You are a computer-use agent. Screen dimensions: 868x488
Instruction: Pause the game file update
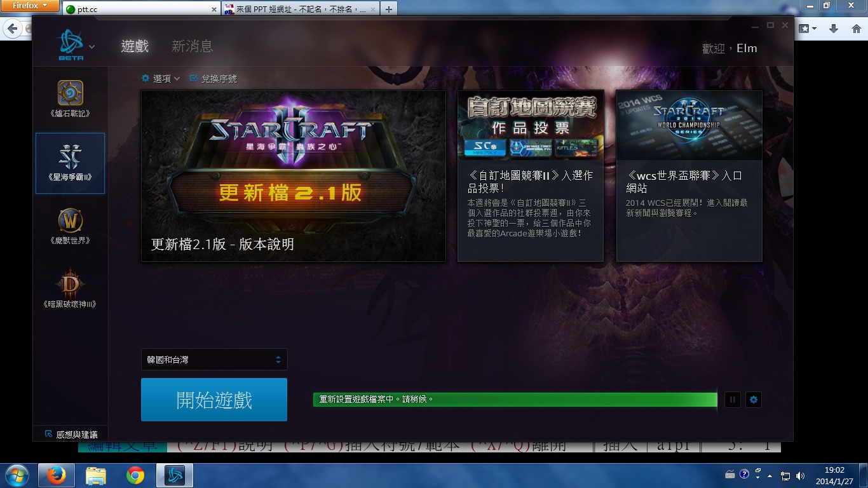coord(733,400)
